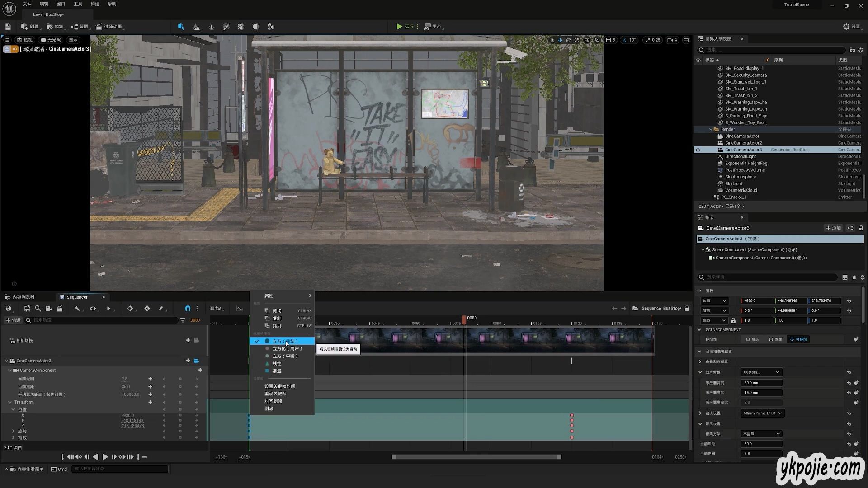Toggle the scale lock in transform details
Viewport: 868px width, 488px height.
[x=733, y=320]
